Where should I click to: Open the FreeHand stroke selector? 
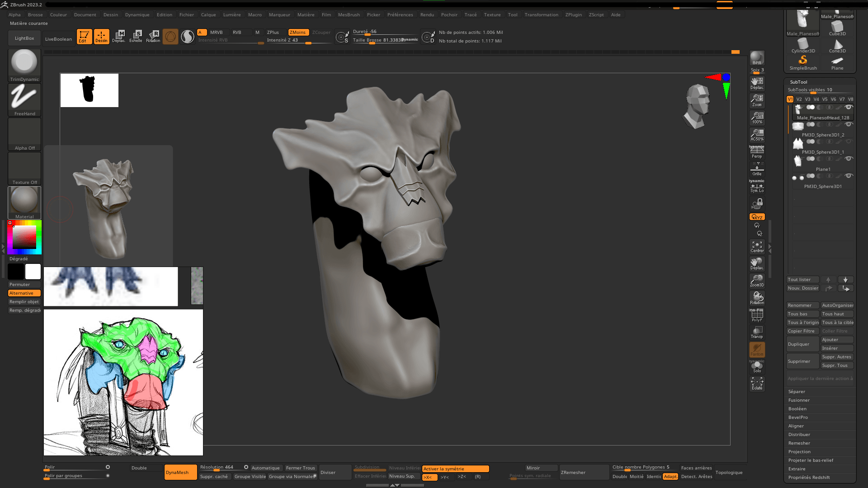pos(24,100)
